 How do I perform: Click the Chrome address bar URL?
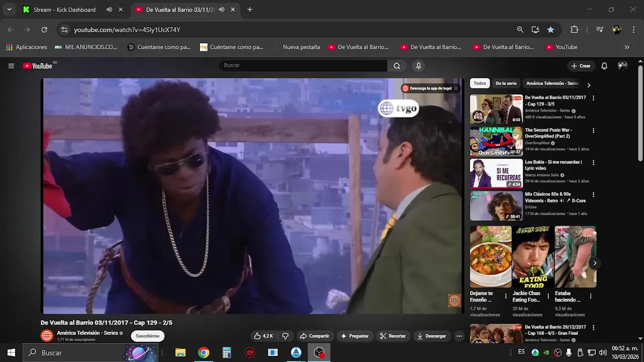click(127, 30)
